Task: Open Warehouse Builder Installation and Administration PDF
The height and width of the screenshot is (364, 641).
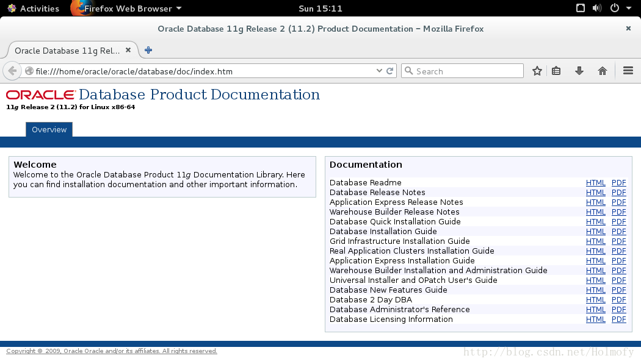Action: pos(619,271)
